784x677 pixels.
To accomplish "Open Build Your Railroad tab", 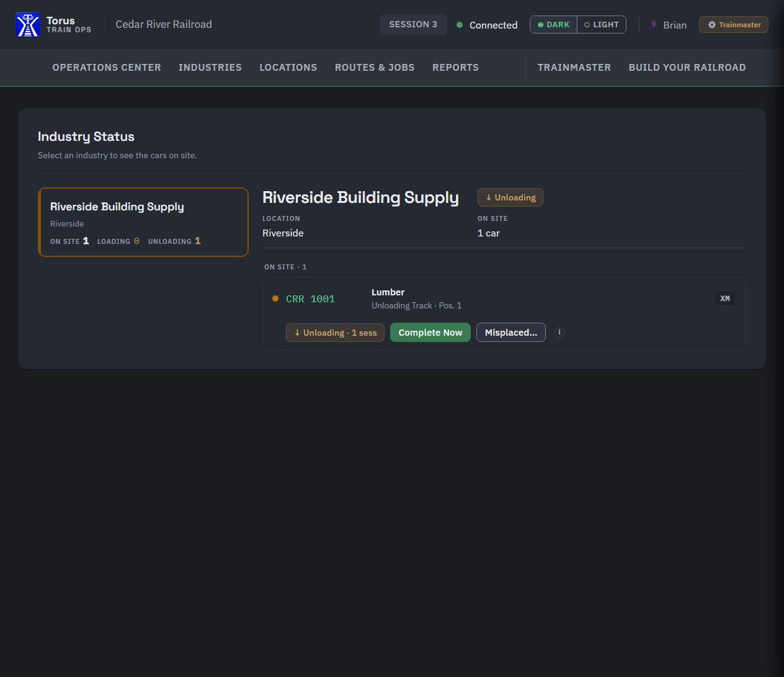I will [x=687, y=68].
